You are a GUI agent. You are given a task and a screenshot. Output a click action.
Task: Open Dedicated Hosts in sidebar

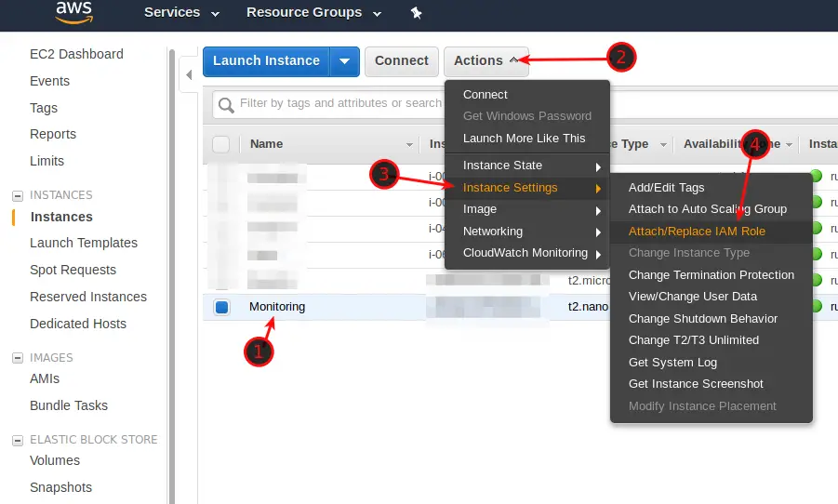78,324
